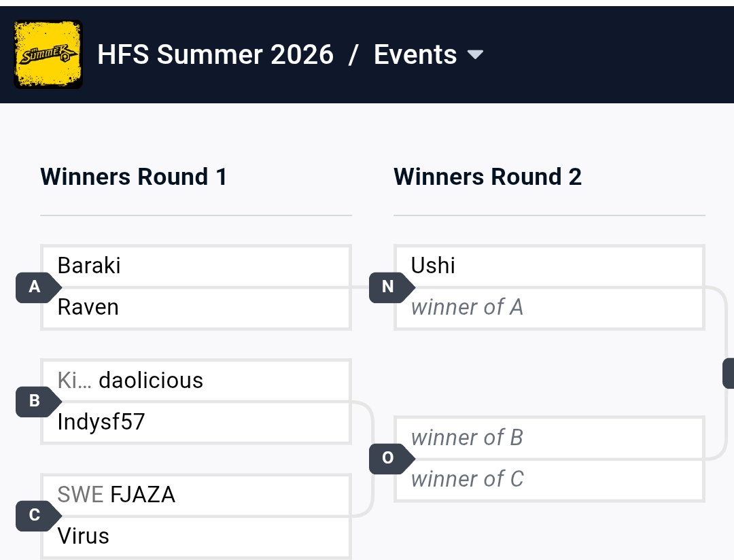Select Virus in match C
Image resolution: width=734 pixels, height=560 pixels.
196,536
